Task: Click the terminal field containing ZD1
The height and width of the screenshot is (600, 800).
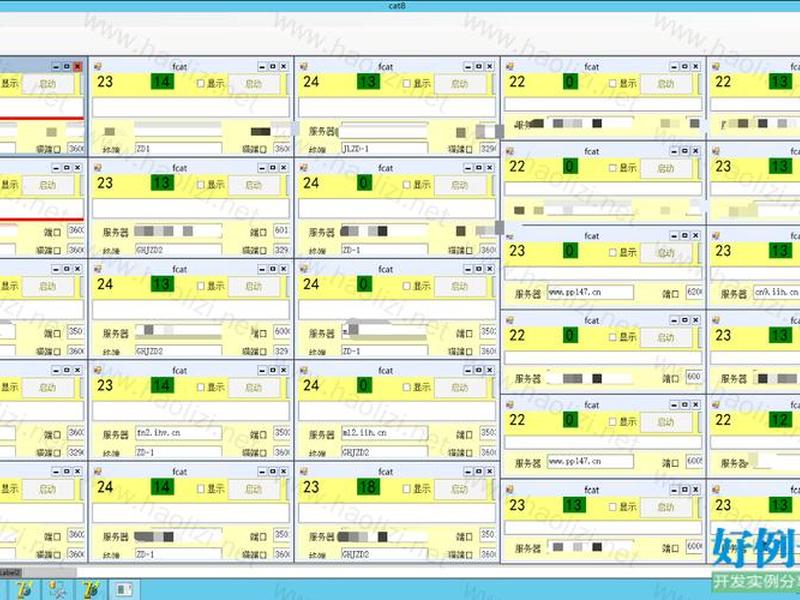Action: pyautogui.click(x=178, y=148)
